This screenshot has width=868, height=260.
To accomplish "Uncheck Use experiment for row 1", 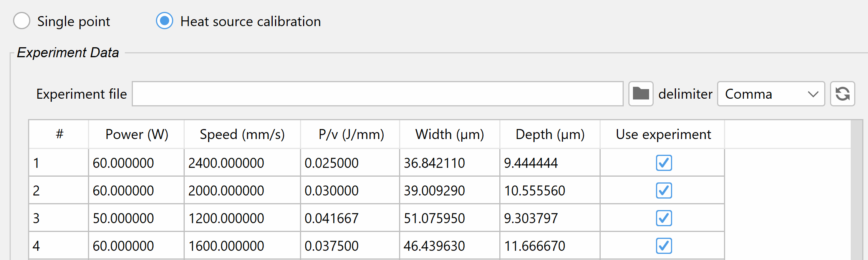I will tap(664, 163).
